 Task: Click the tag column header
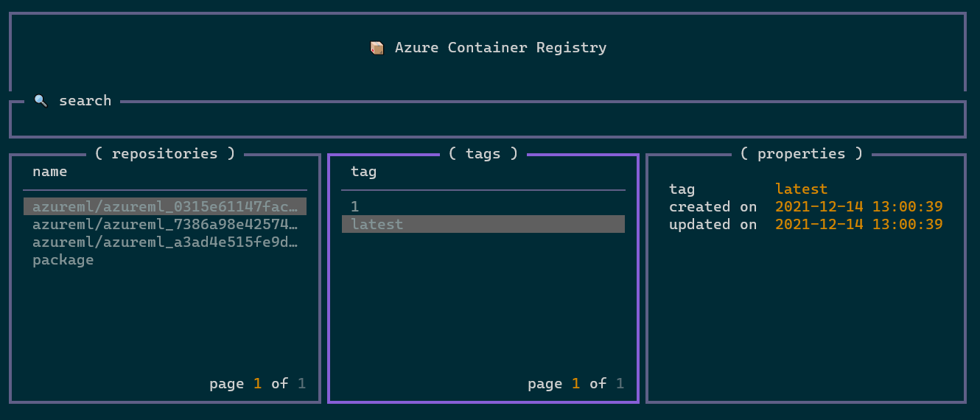tap(364, 172)
